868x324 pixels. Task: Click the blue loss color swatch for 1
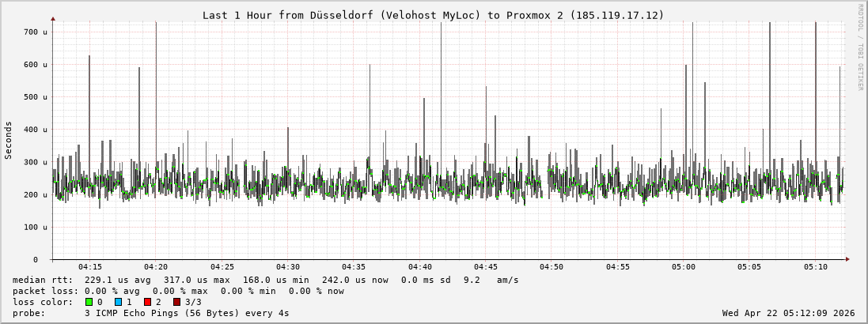click(118, 302)
